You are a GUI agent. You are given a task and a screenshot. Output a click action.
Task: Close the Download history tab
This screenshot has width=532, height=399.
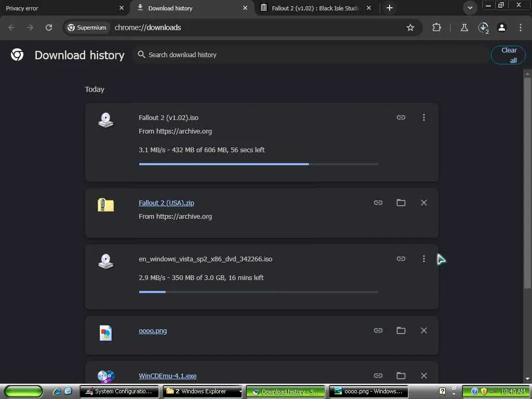245,8
